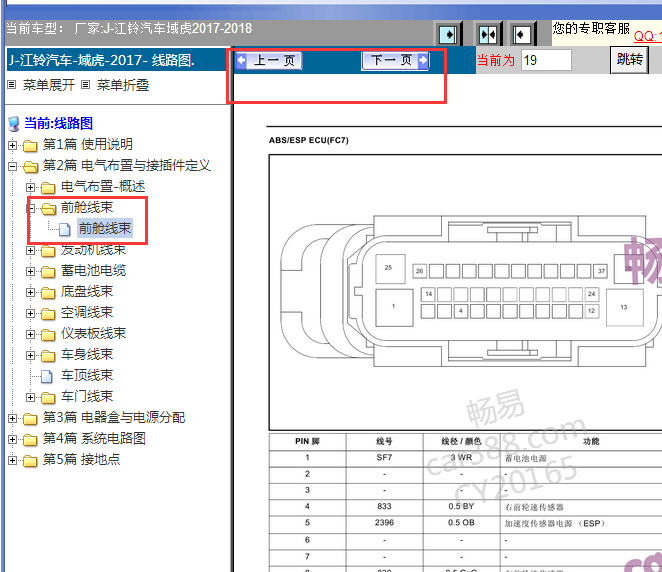Click the SF7 wire number cell
The width and height of the screenshot is (662, 572).
[x=384, y=458]
